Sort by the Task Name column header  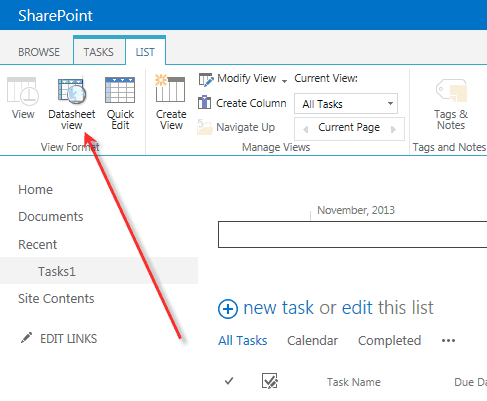pos(354,382)
